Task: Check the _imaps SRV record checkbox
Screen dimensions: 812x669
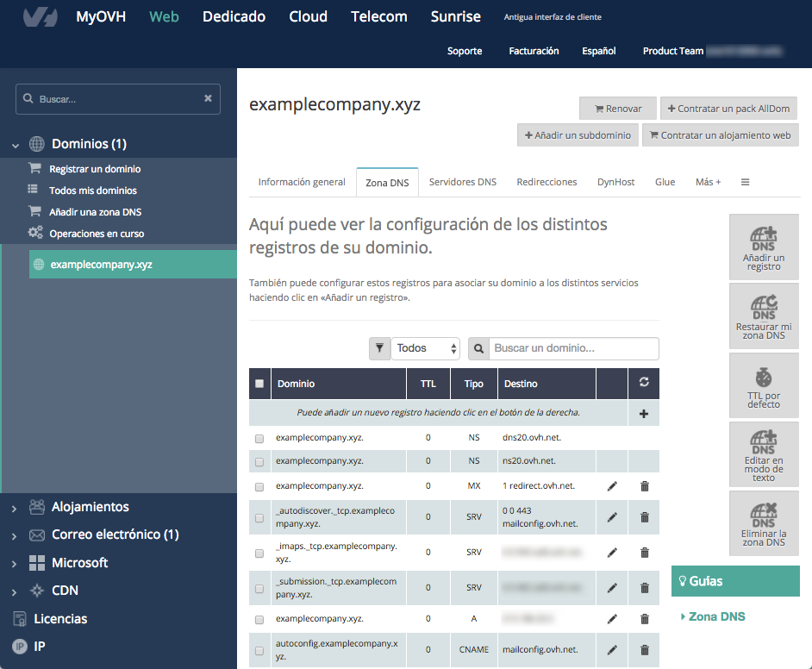Action: point(259,553)
